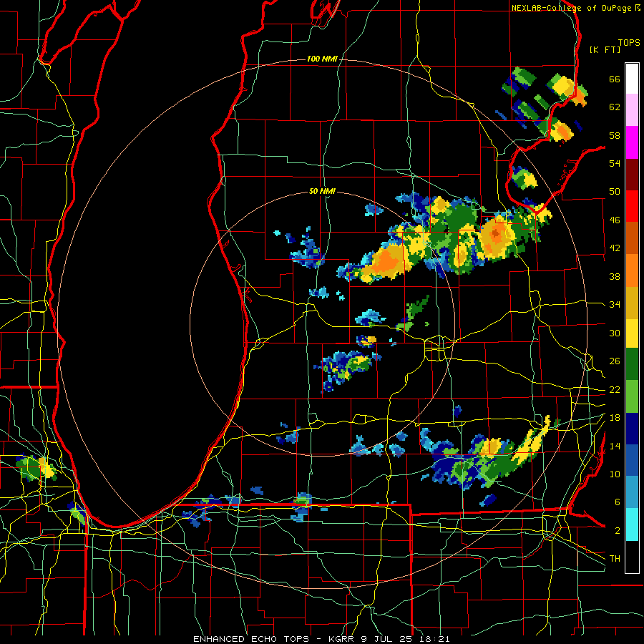Select the light green swatch near 22
Viewport: 644px width, 644px height.
coord(632,396)
